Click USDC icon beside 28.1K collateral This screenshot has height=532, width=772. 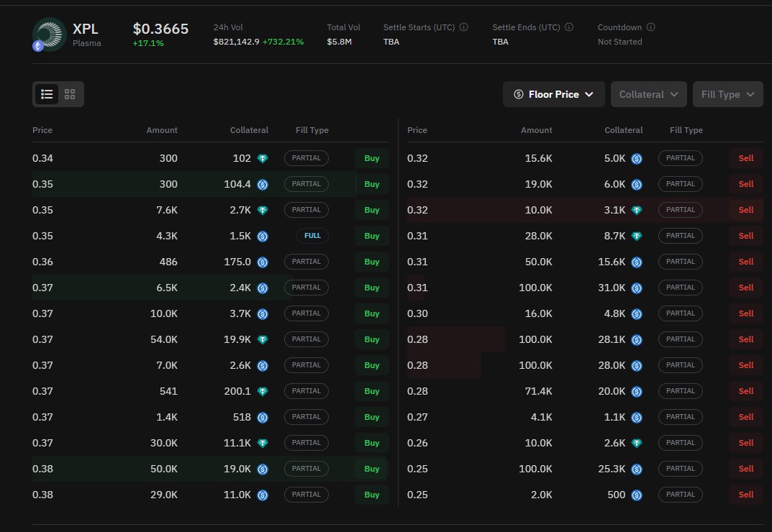click(637, 339)
